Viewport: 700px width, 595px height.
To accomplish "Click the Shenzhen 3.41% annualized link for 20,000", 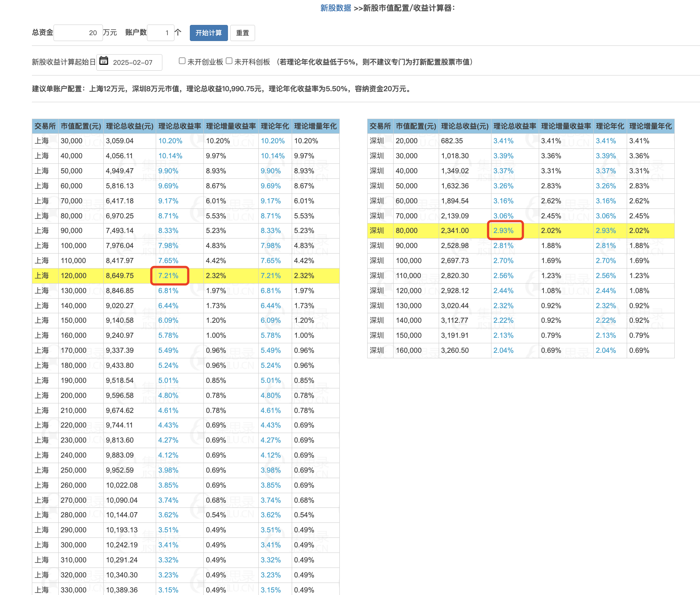I will tap(605, 141).
